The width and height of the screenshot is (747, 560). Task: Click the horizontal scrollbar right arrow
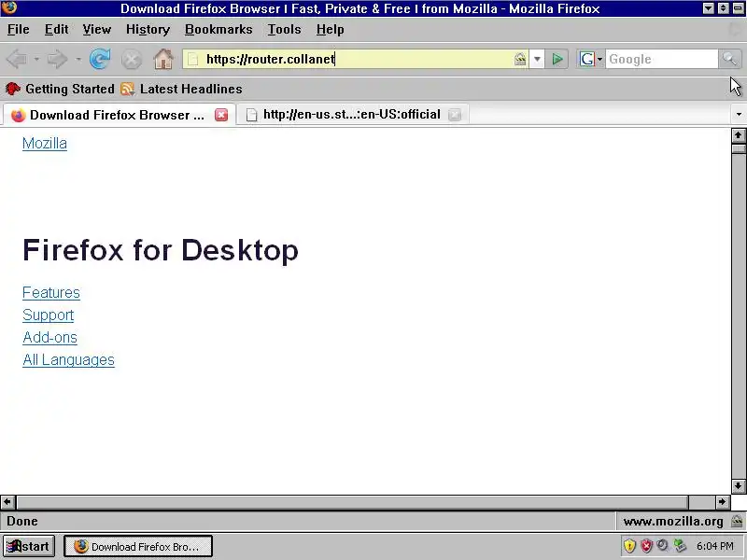[x=722, y=501]
